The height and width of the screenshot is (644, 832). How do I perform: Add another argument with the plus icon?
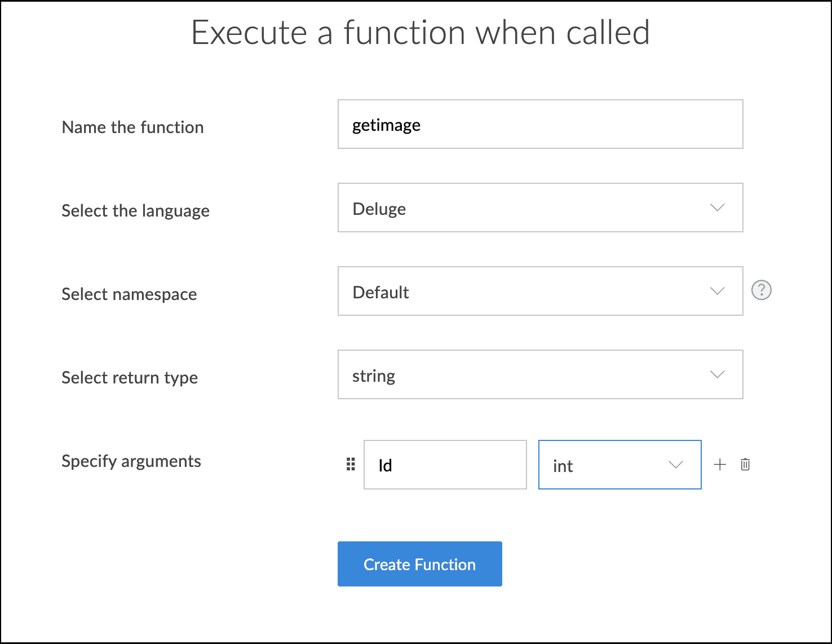tap(720, 465)
